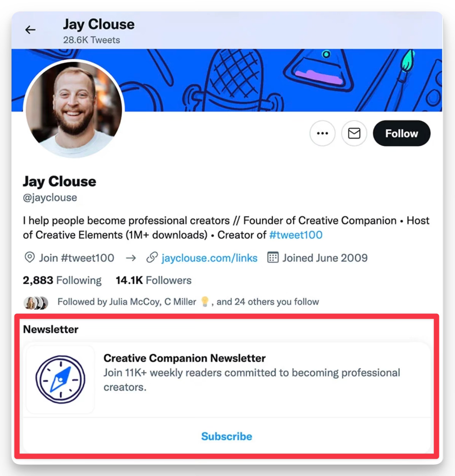Image resolution: width=455 pixels, height=476 pixels.
Task: Open the mutual followers avatar cluster
Action: pos(36,303)
